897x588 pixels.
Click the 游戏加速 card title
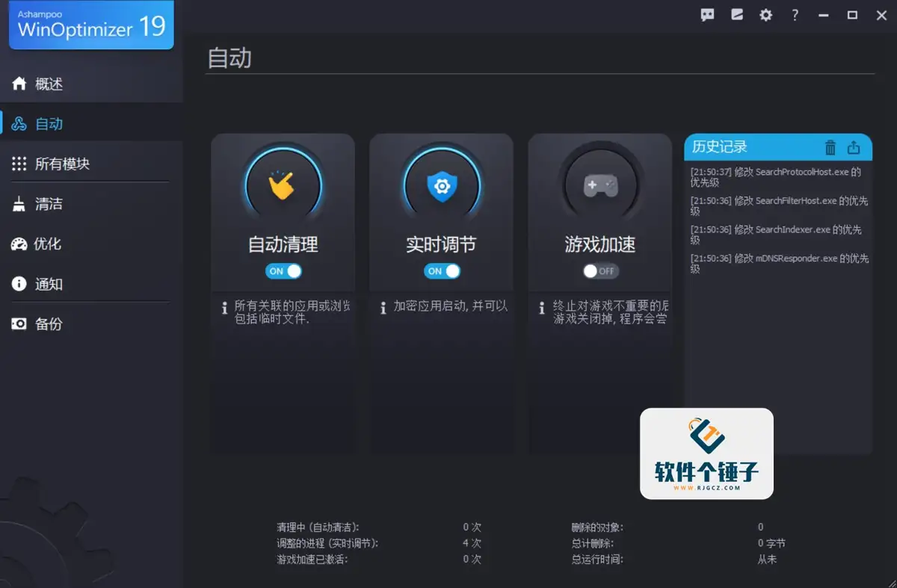[600, 244]
